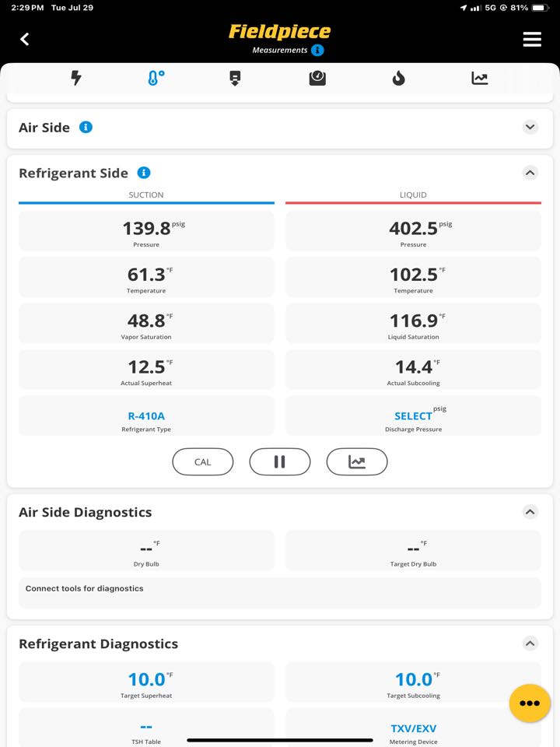Tap liquid pressure 402.5 psig card

[413, 231]
